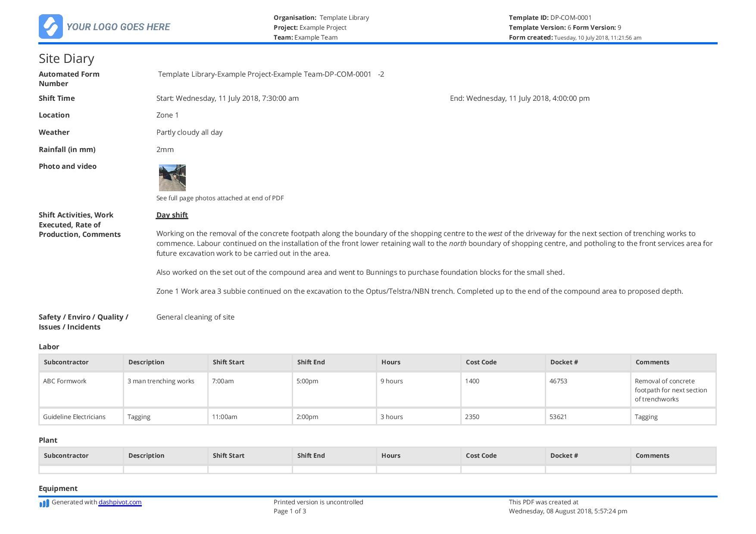
Task: Open the site photo thumbnail
Action: point(172,178)
